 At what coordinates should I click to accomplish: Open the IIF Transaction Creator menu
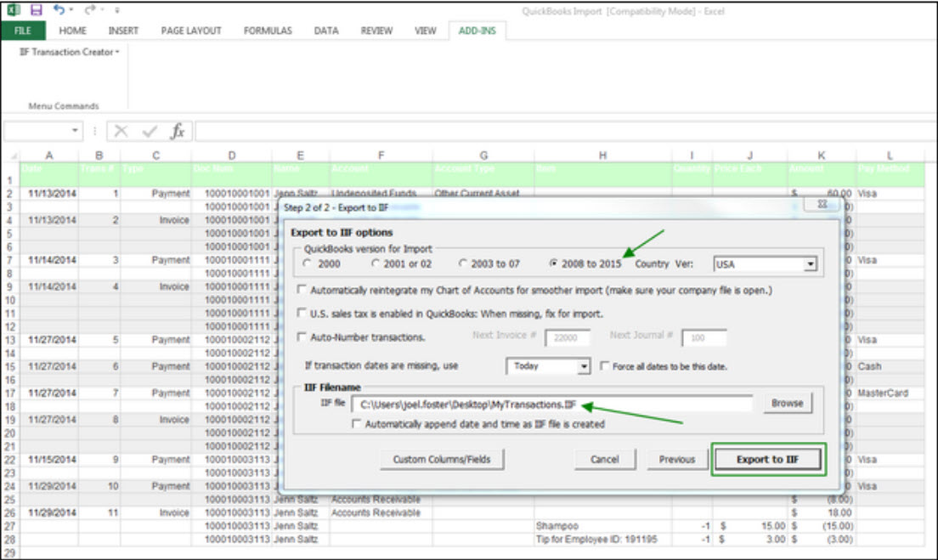pos(70,52)
